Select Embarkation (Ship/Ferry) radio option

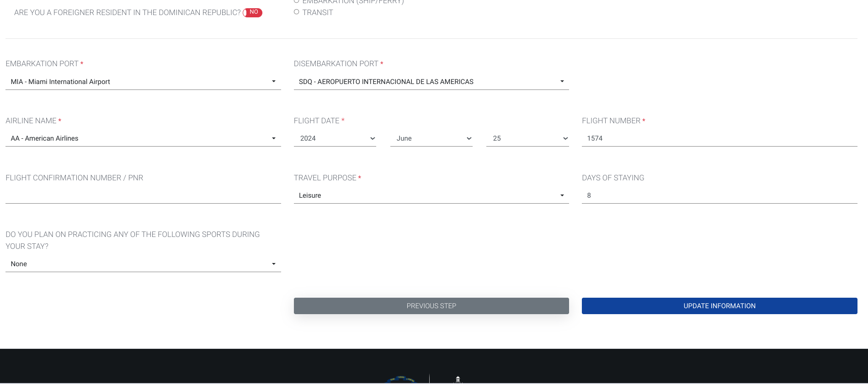pyautogui.click(x=297, y=1)
